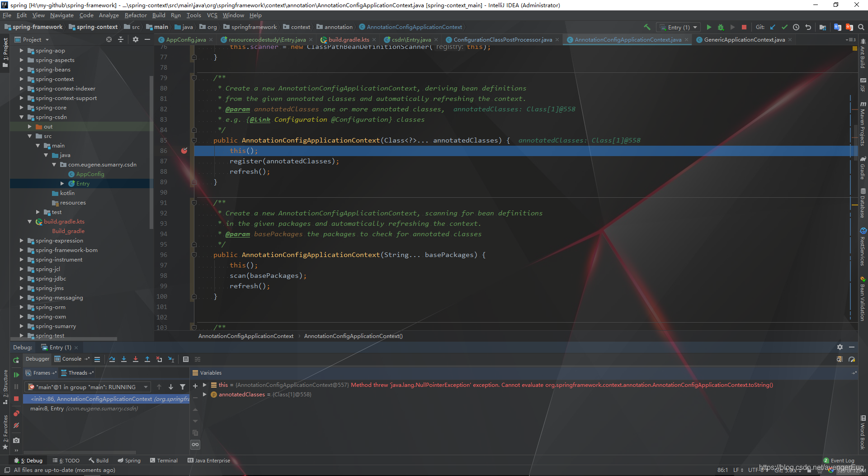Image resolution: width=868 pixels, height=476 pixels.
Task: Expand the 'this' variable node
Action: (205, 385)
